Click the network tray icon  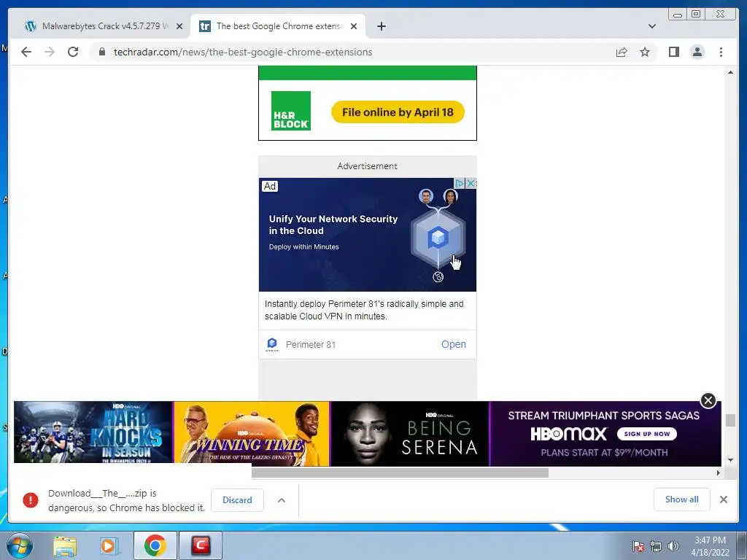656,546
